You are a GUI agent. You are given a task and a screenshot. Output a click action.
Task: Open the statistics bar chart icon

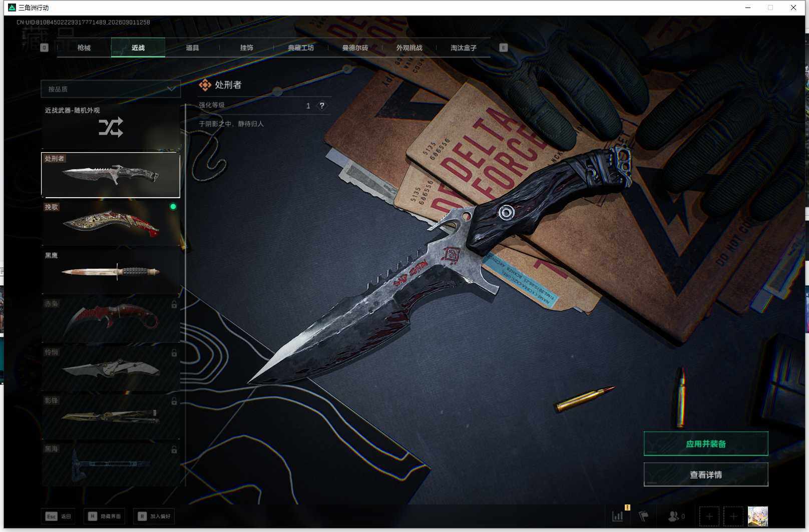tap(618, 516)
